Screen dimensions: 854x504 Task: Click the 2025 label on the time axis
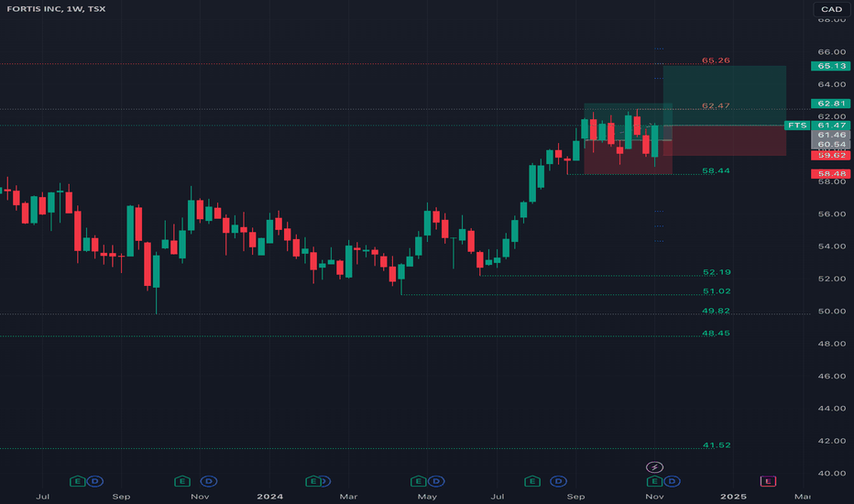[x=733, y=497]
